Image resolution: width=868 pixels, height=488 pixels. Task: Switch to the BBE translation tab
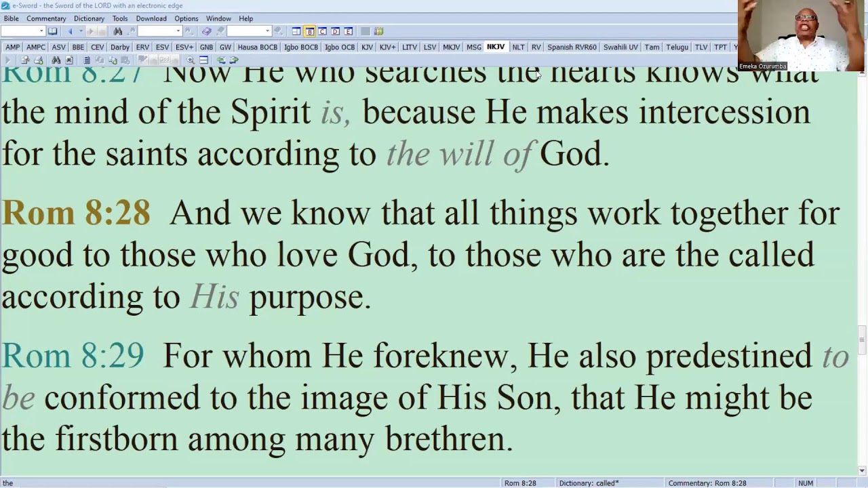tap(78, 47)
